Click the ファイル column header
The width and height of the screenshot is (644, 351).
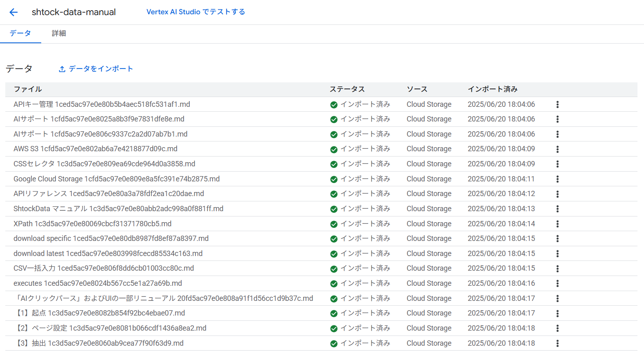[x=28, y=89]
